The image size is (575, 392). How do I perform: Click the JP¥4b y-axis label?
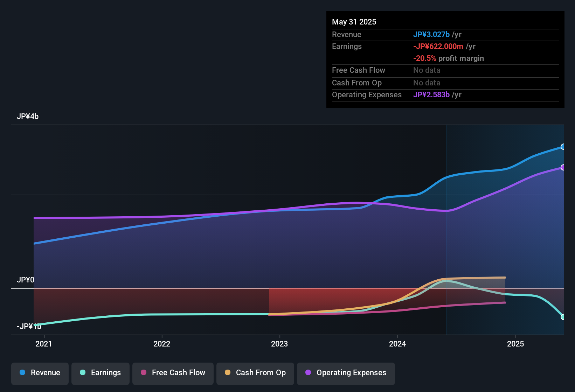[x=28, y=117]
